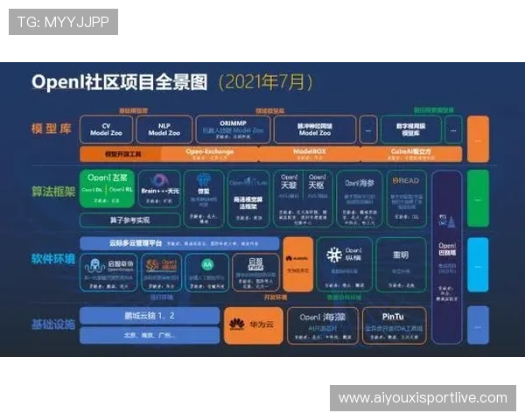The width and height of the screenshot is (525, 420).
Task: Click the Huawei logo in 华为云 box
Action: (x=237, y=325)
